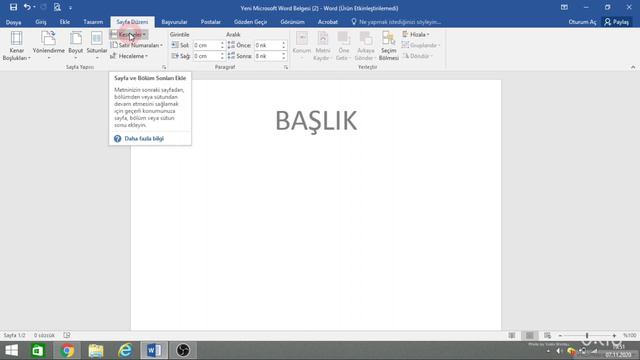Viewport: 640px width, 360px height.
Task: Click the Önce spacing spinner arrows
Action: (284, 45)
